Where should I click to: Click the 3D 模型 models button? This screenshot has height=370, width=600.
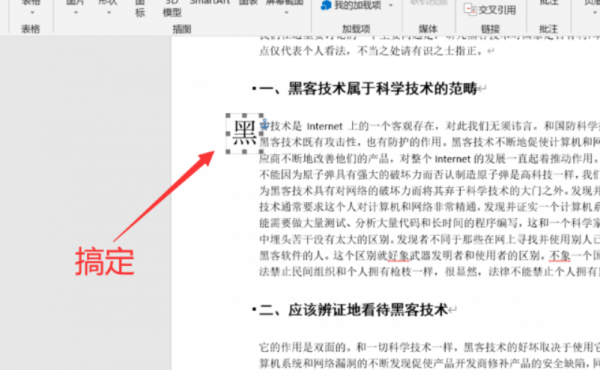coord(172,8)
